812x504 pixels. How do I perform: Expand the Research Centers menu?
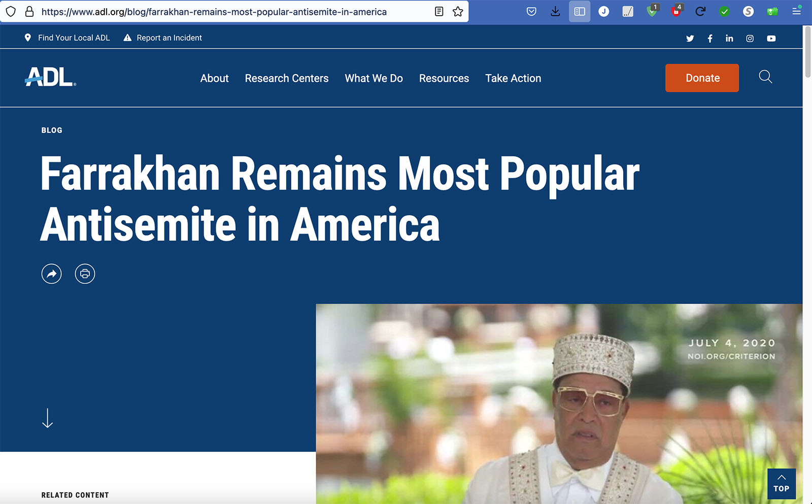click(x=286, y=78)
